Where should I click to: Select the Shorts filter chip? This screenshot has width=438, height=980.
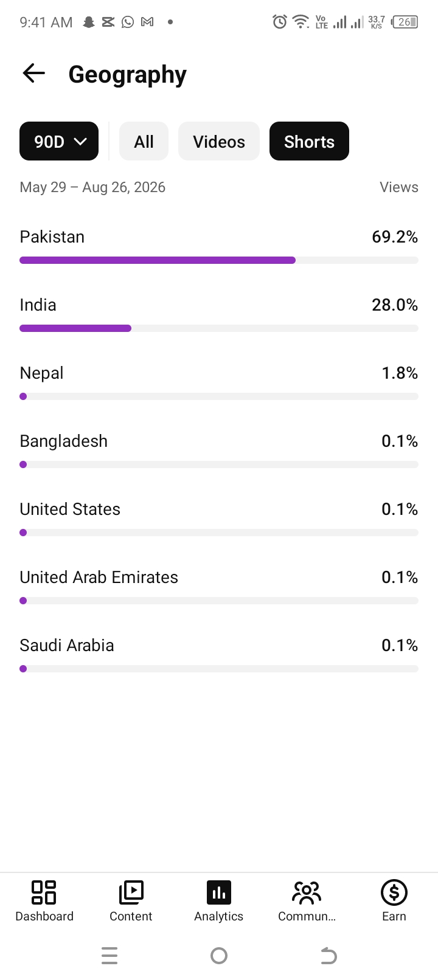309,141
